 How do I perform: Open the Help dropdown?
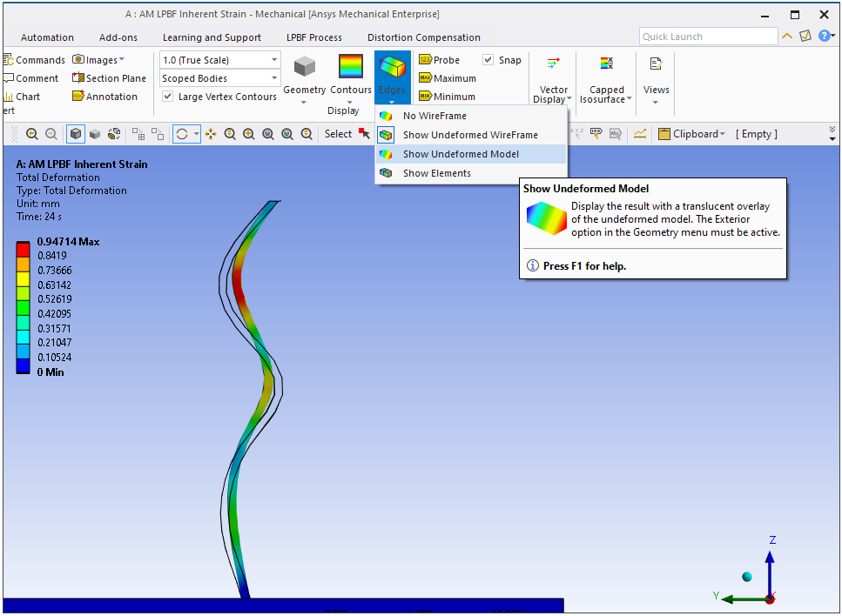826,36
